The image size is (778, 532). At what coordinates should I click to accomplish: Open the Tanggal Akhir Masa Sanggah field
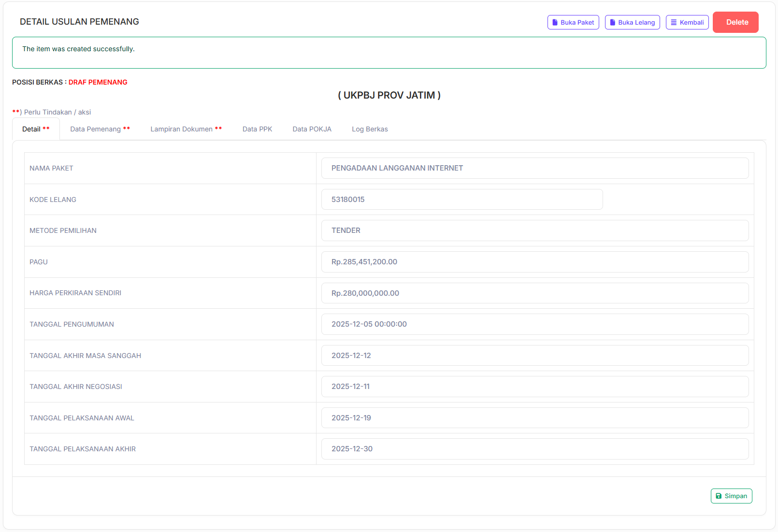tap(534, 356)
